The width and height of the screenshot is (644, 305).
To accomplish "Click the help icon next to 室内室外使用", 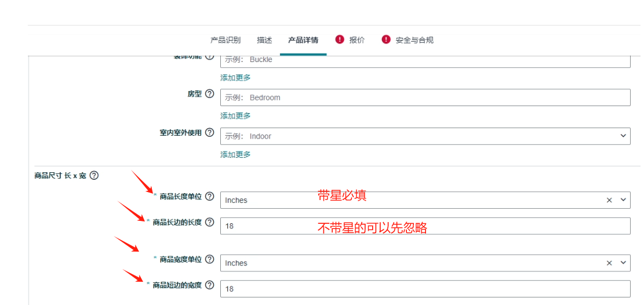I will (209, 133).
